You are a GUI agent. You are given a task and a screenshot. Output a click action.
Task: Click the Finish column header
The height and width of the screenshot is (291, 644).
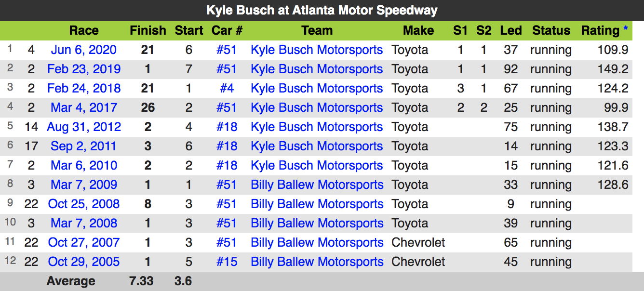pos(148,30)
